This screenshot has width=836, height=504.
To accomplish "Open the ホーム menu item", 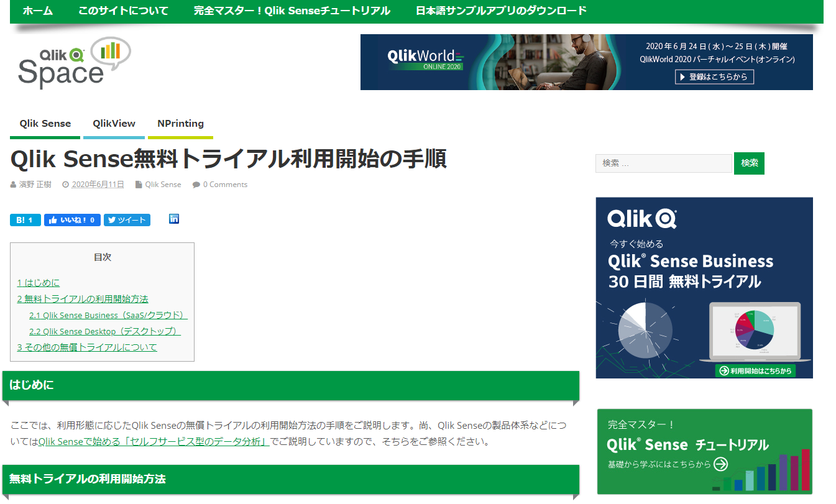I will tap(38, 11).
